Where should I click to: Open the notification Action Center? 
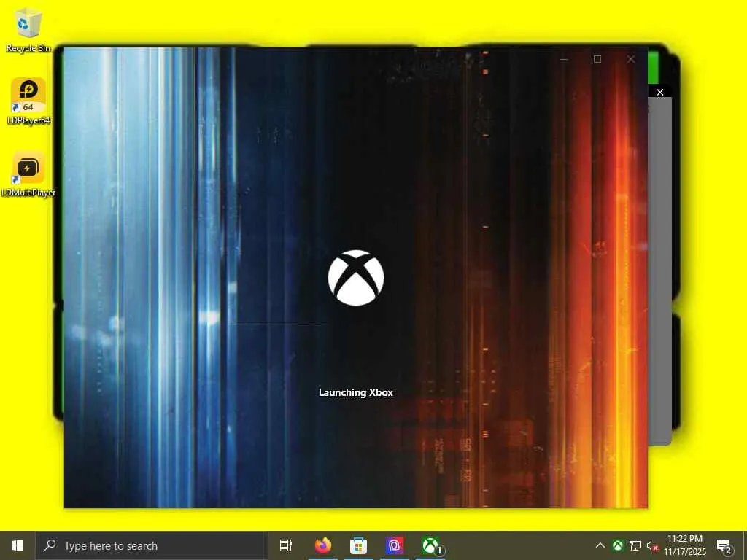coord(724,545)
